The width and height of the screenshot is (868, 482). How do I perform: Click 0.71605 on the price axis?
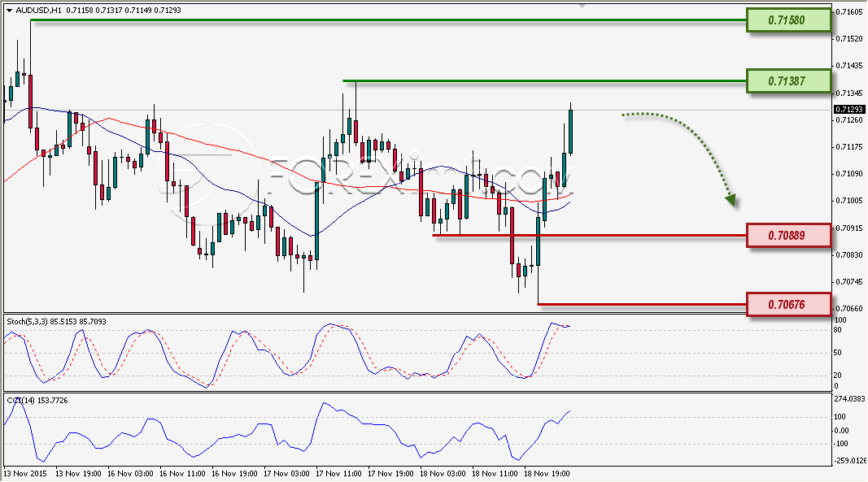click(x=849, y=11)
